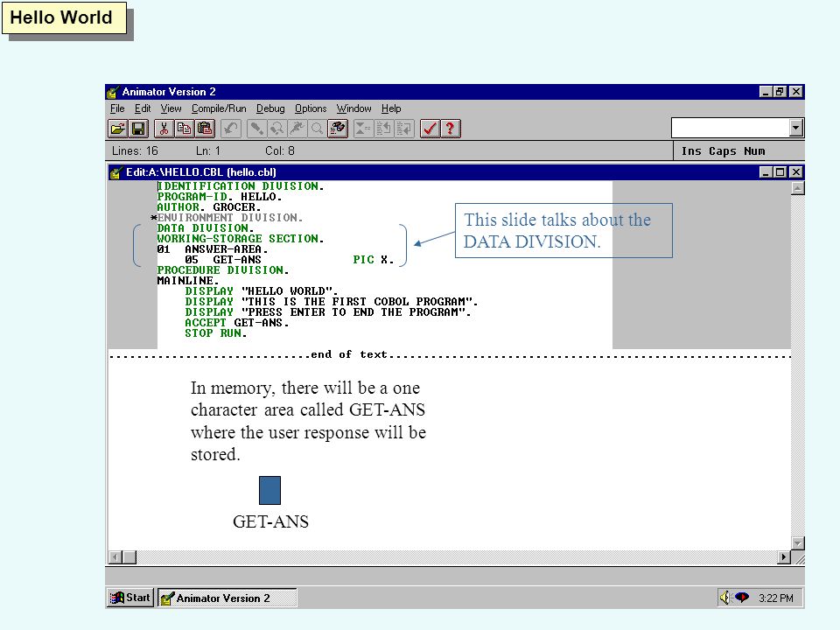Click the DATA DIVISION. code line
The image size is (840, 630).
[x=206, y=228]
